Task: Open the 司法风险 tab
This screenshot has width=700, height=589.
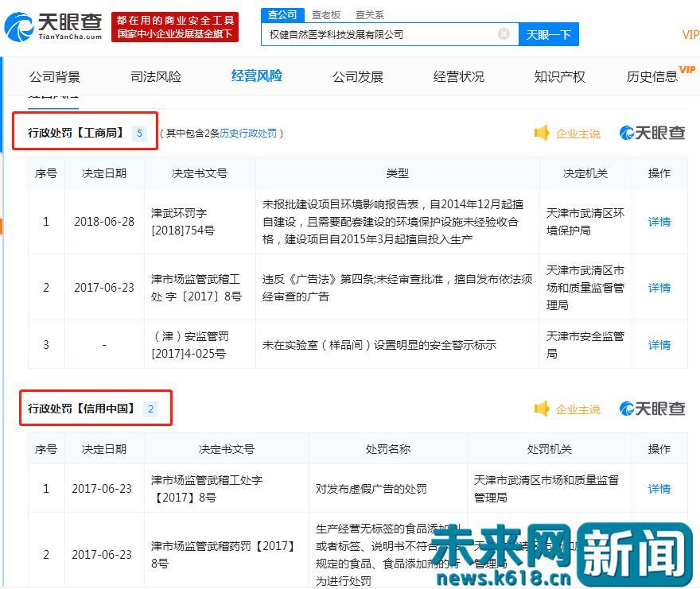Action: point(155,76)
